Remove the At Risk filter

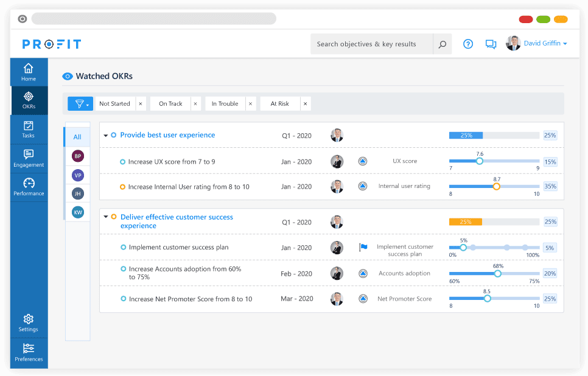306,104
